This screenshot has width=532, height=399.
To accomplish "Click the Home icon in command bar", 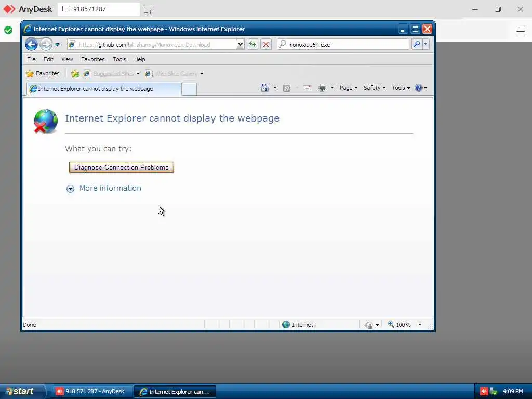I will pyautogui.click(x=264, y=88).
